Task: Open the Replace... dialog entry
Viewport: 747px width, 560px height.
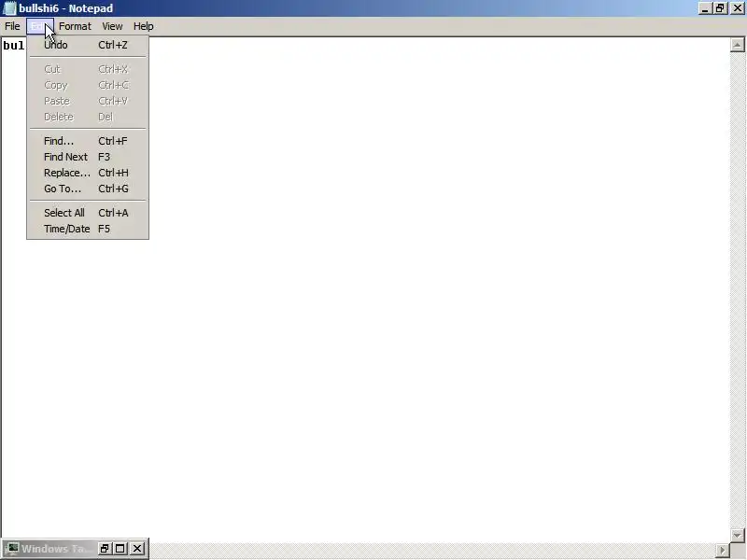Action: point(88,173)
